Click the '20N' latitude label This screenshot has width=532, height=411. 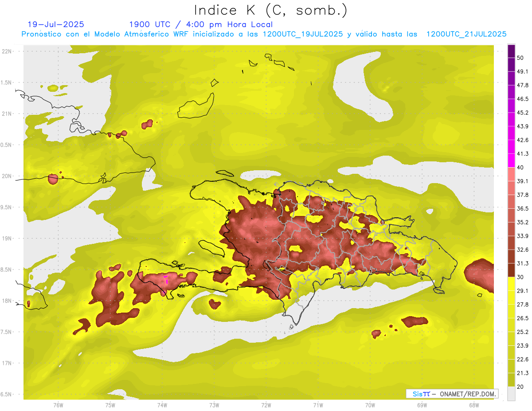point(8,176)
